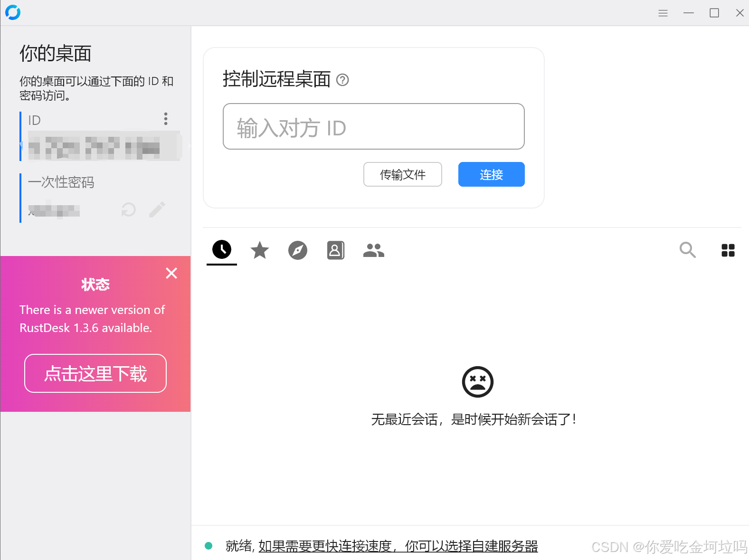Click the RustDesk 1.3.6 available notice
The height and width of the screenshot is (560, 749).
[x=92, y=319]
